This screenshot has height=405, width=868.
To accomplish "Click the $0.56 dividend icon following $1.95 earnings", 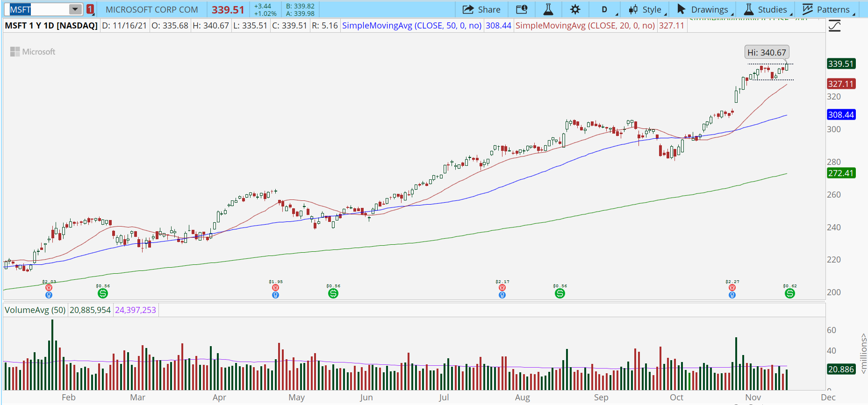I will (333, 293).
